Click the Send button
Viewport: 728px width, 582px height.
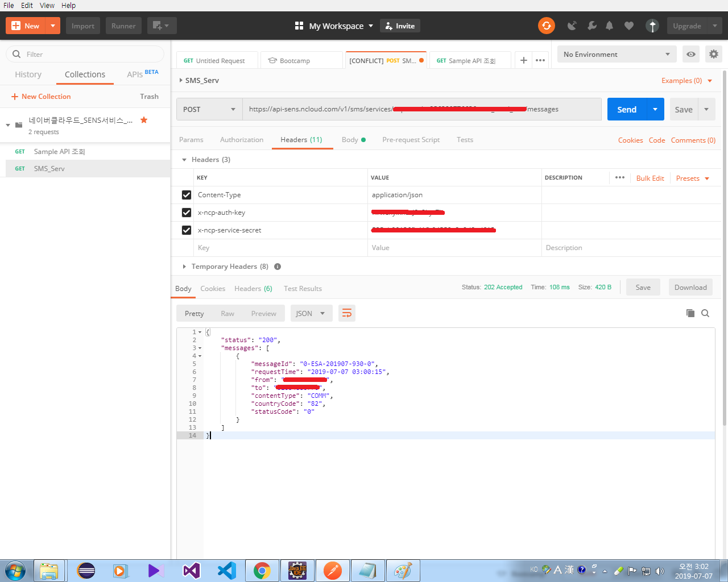pos(627,109)
